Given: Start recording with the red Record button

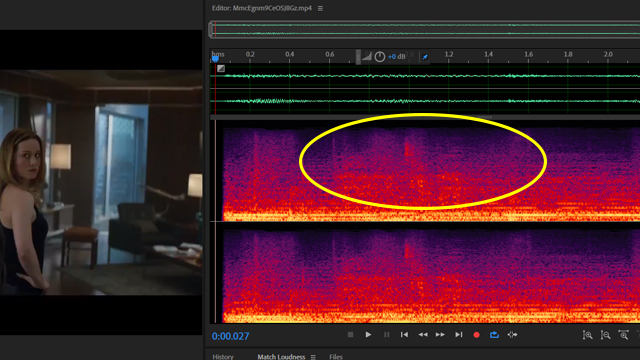Looking at the screenshot, I should pos(476,335).
